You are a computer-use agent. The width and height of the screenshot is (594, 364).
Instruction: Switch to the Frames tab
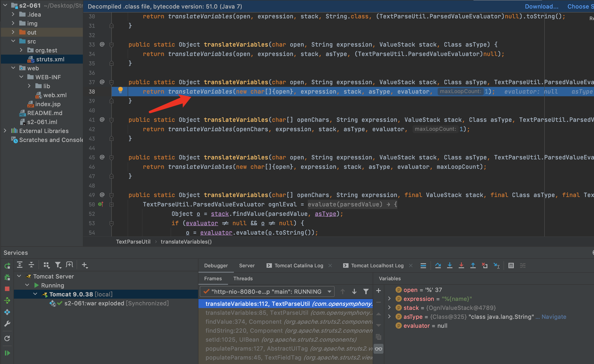[213, 278]
